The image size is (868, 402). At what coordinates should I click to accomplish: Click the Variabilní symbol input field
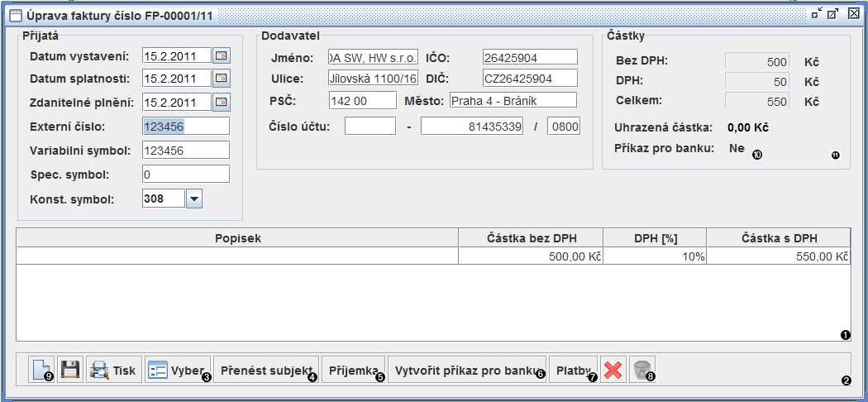point(185,151)
